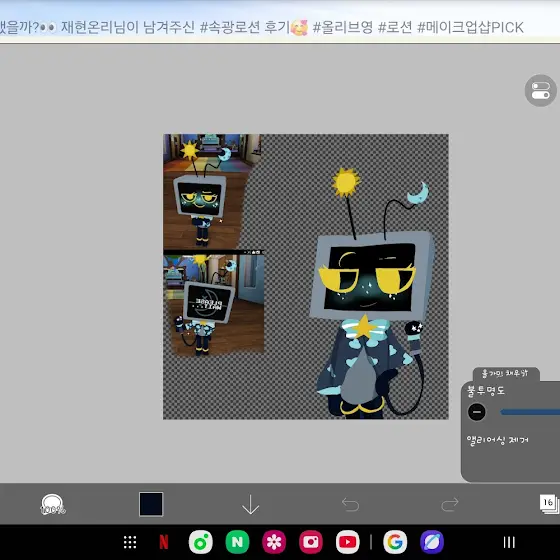The image size is (560, 560).
Task: Select the fill tool tab 채우기
Action: pos(505,374)
